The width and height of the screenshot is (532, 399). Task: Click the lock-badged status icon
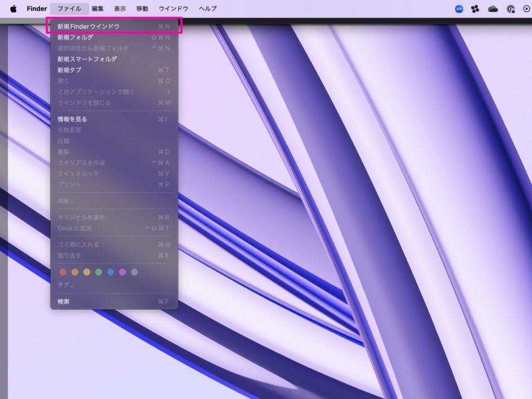coord(510,8)
